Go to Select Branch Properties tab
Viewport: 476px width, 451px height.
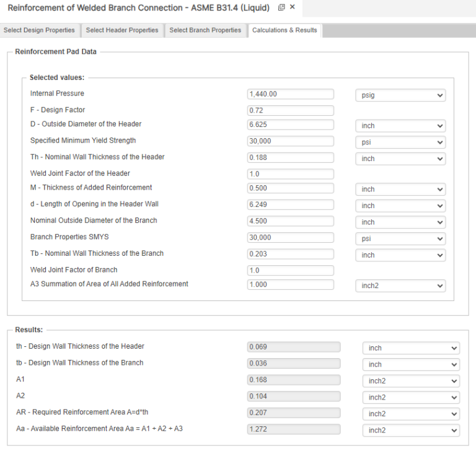pyautogui.click(x=205, y=30)
